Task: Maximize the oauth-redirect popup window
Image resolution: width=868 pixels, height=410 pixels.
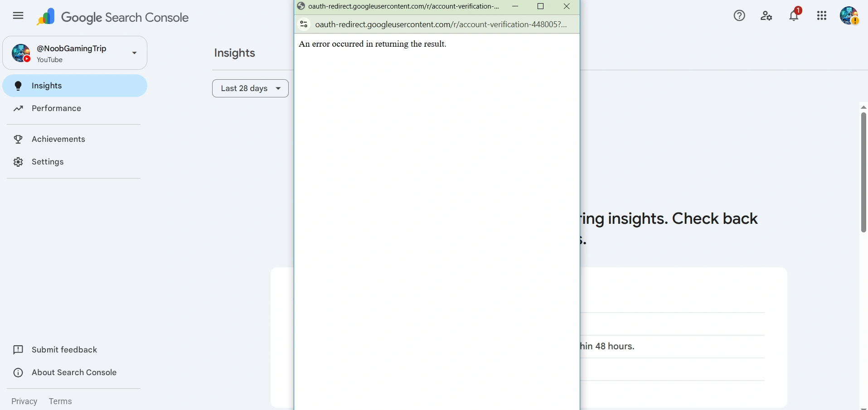Action: 540,6
